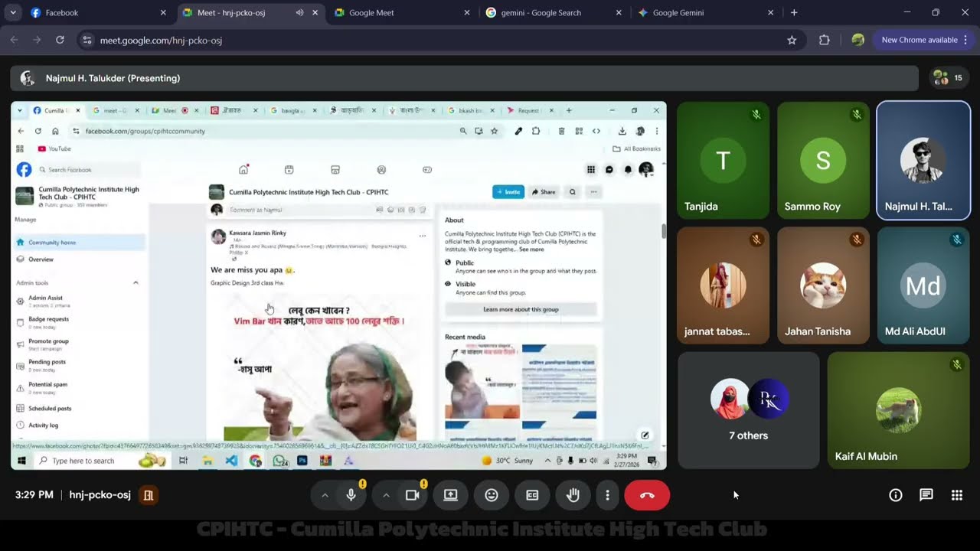View site information icon in address bar
The width and height of the screenshot is (980, 551).
[87, 40]
